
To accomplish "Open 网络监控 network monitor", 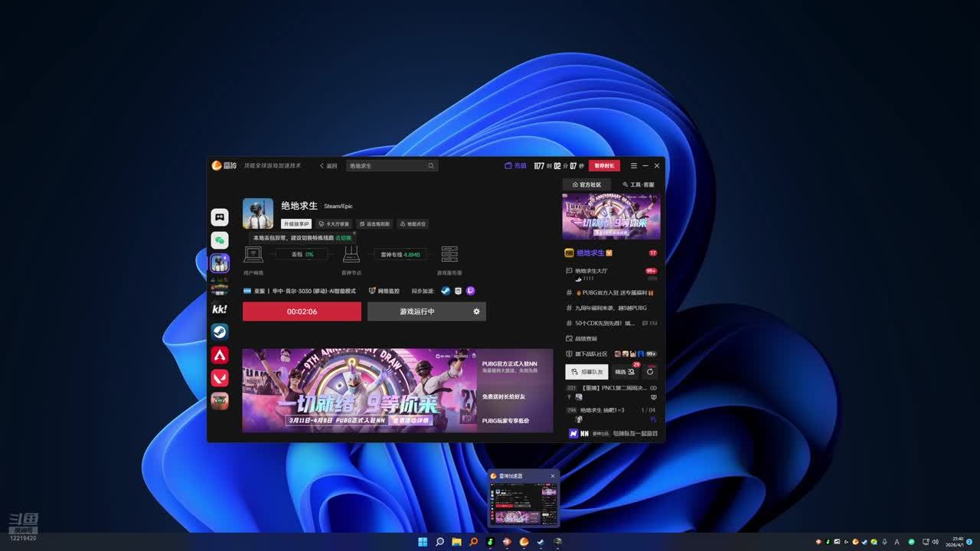I will tap(384, 291).
